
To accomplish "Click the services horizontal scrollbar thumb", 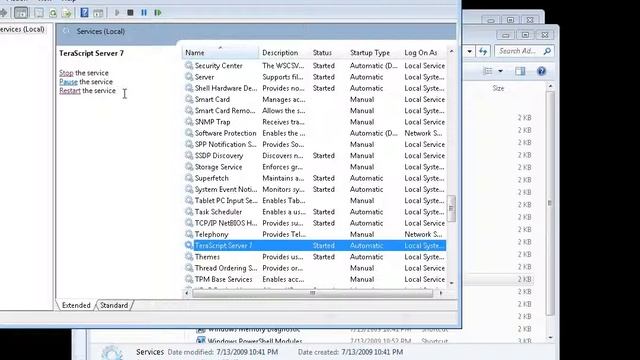I will pyautogui.click(x=312, y=293).
